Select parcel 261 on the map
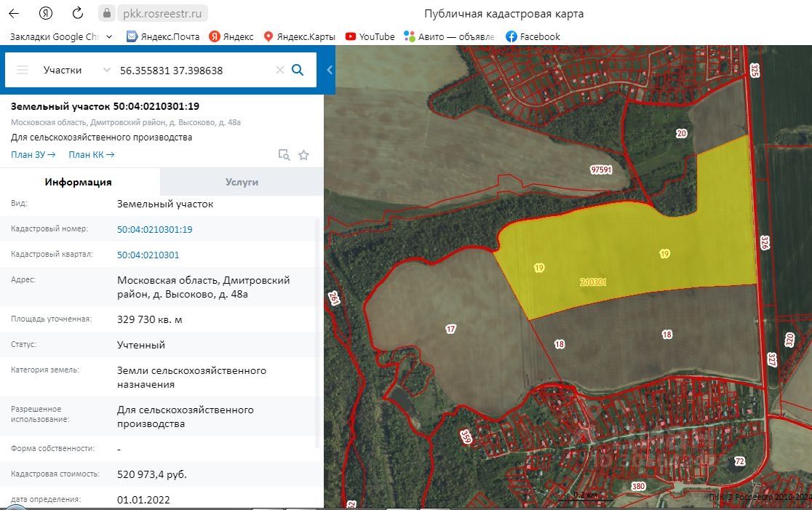The width and height of the screenshot is (812, 510). (x=334, y=298)
